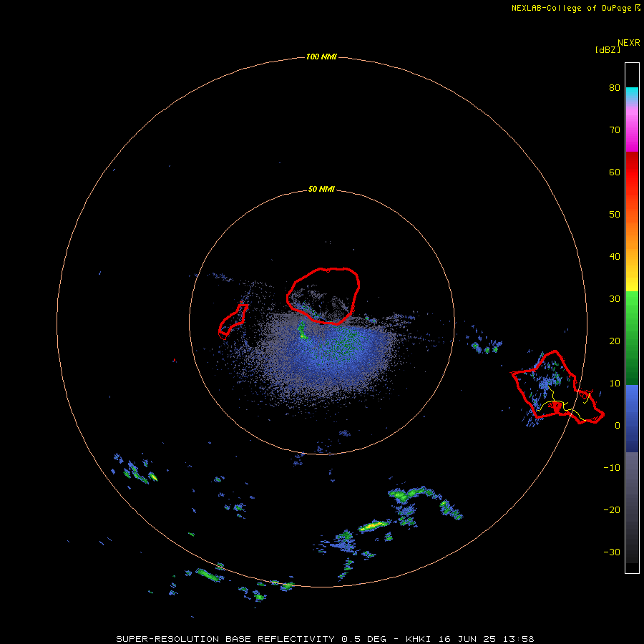Click the Super-Resolution Base Reflectivity caption
The width and height of the screenshot is (644, 644).
[x=326, y=639]
